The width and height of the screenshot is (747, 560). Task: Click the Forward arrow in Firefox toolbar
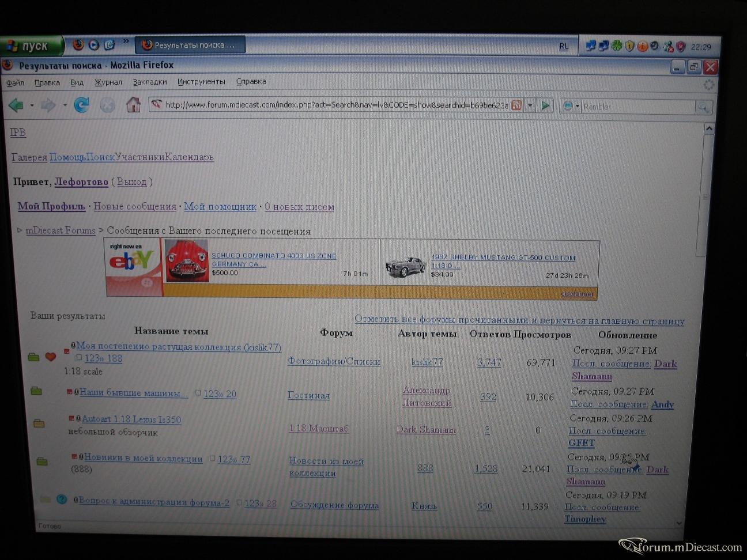point(48,105)
